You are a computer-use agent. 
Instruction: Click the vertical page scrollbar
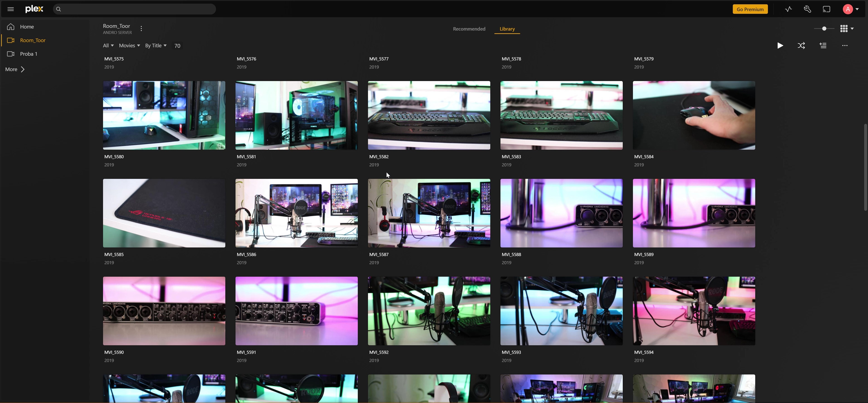pyautogui.click(x=865, y=168)
